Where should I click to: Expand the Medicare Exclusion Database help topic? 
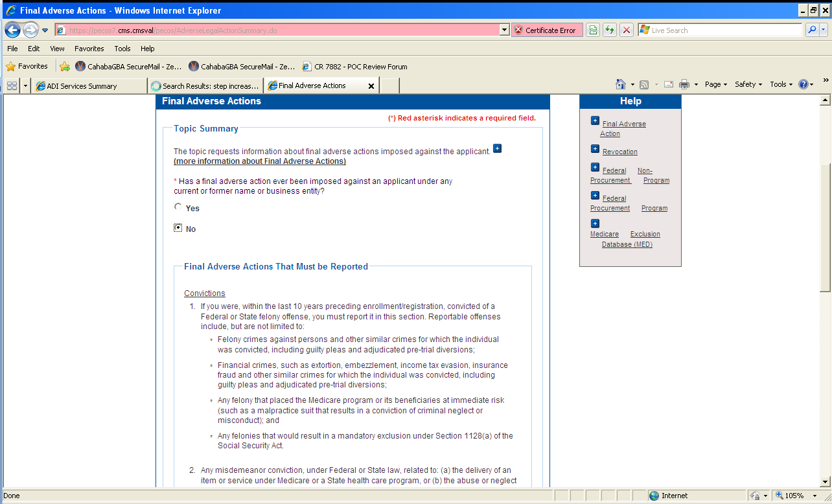pyautogui.click(x=595, y=223)
